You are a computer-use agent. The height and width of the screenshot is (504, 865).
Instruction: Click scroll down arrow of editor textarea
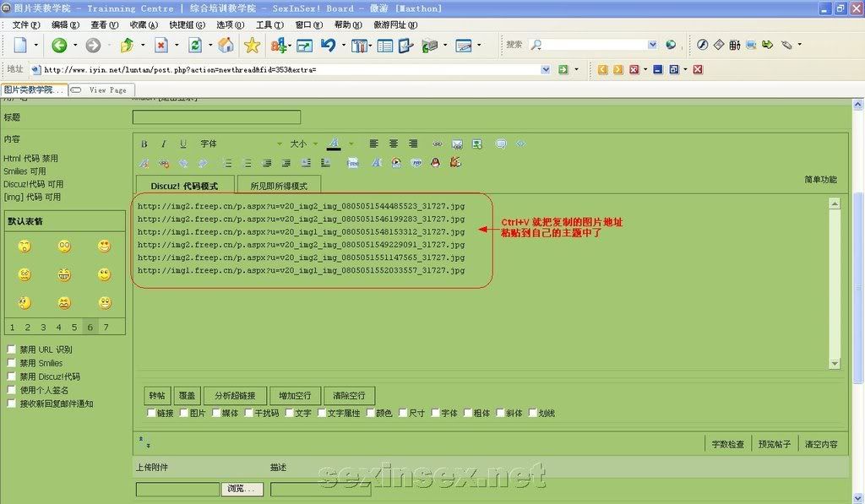(834, 363)
